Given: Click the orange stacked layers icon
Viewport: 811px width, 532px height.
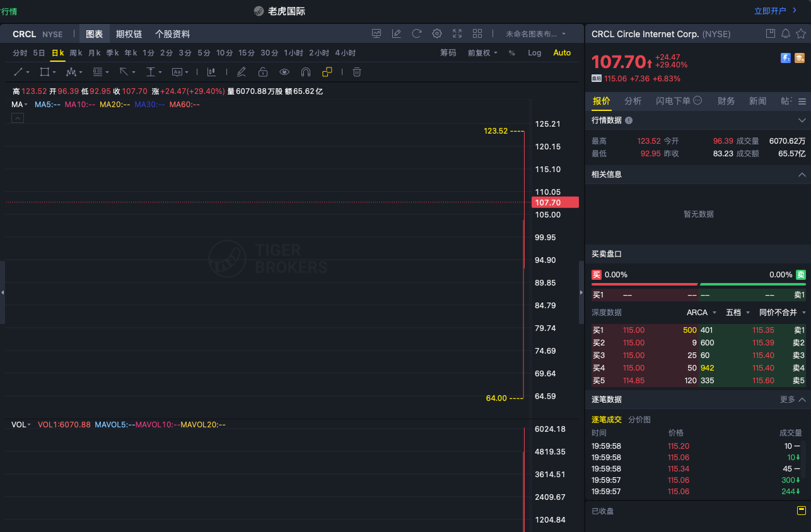Looking at the screenshot, I should (800, 58).
